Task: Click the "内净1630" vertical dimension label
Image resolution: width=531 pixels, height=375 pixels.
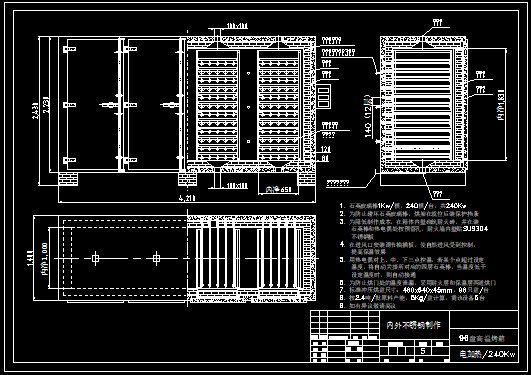Action: point(501,105)
